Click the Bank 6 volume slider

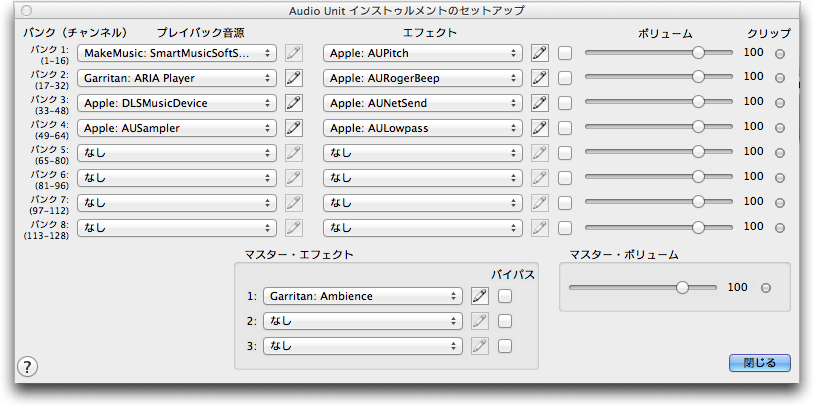[x=659, y=177]
